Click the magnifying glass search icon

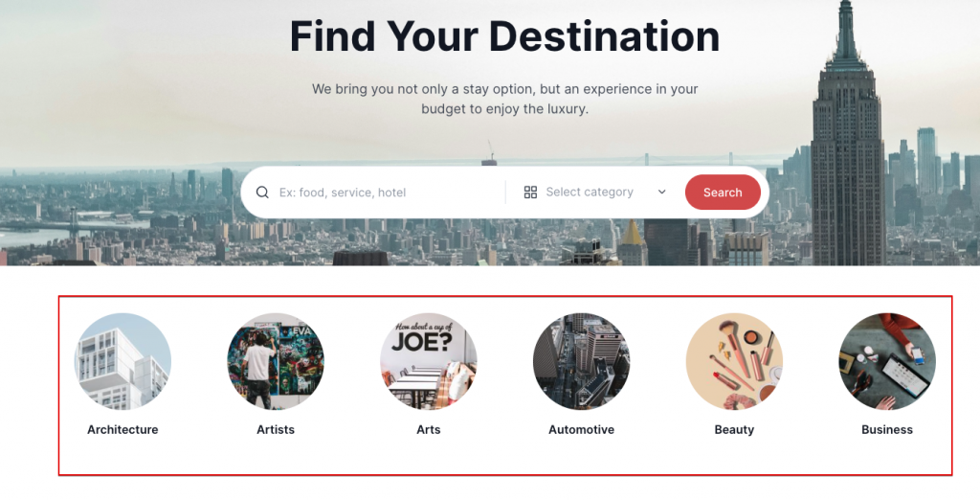tap(262, 193)
